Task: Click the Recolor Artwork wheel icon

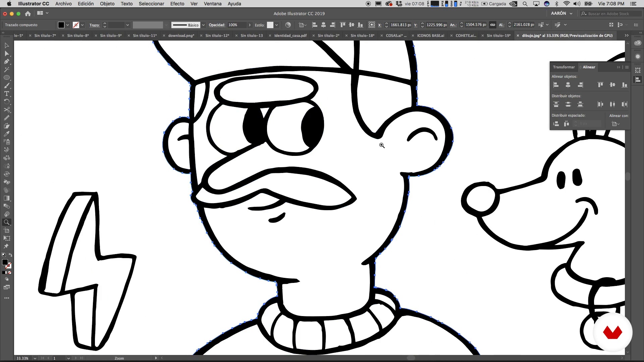Action: point(288,25)
